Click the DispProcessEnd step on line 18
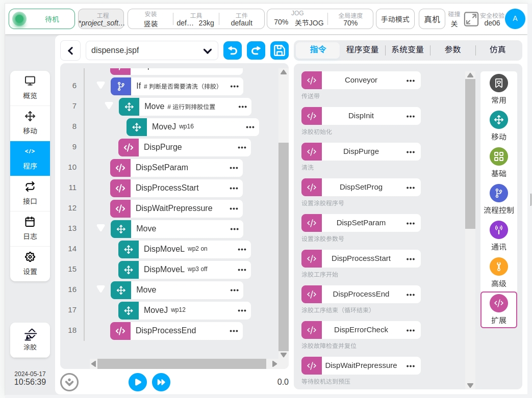The width and height of the screenshot is (532, 398). (x=166, y=331)
